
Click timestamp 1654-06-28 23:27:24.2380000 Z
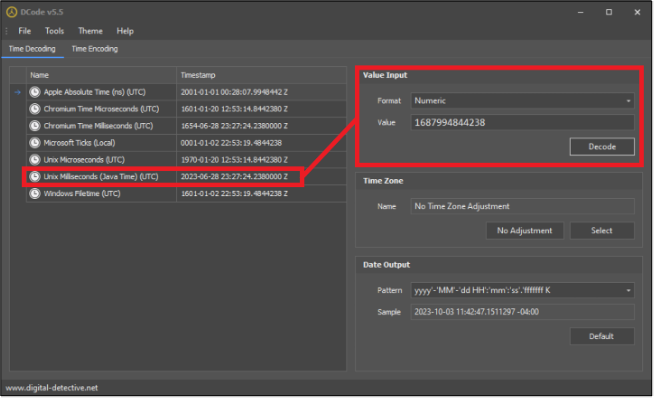click(x=234, y=126)
